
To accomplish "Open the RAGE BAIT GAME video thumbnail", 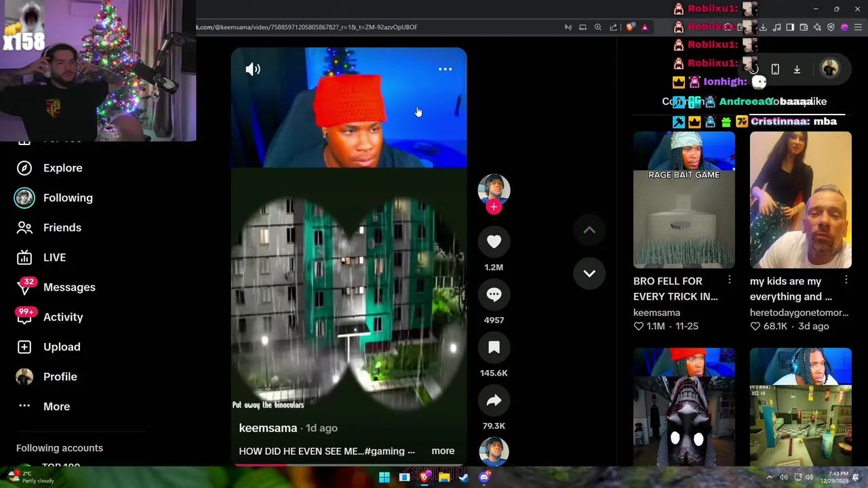I will coord(684,200).
